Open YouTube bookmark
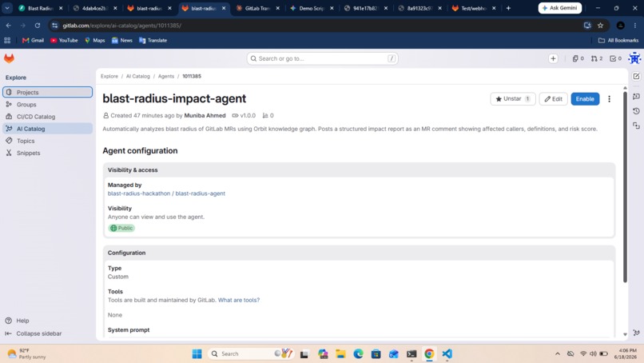644x363 pixels. [64, 40]
